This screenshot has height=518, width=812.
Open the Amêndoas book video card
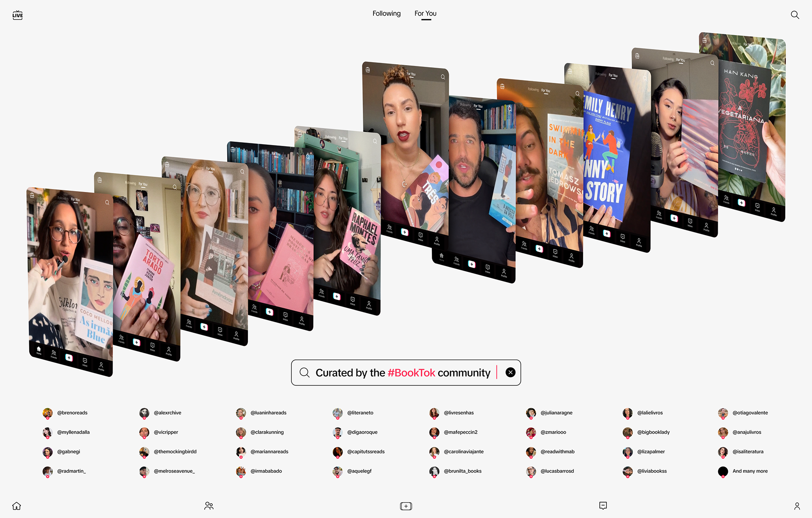(x=214, y=252)
